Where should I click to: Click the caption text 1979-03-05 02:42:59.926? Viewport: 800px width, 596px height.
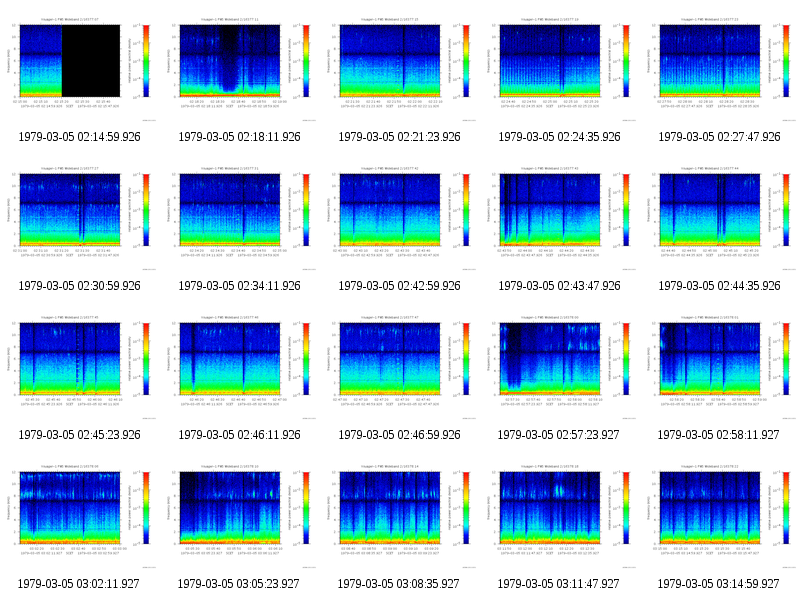point(399,286)
